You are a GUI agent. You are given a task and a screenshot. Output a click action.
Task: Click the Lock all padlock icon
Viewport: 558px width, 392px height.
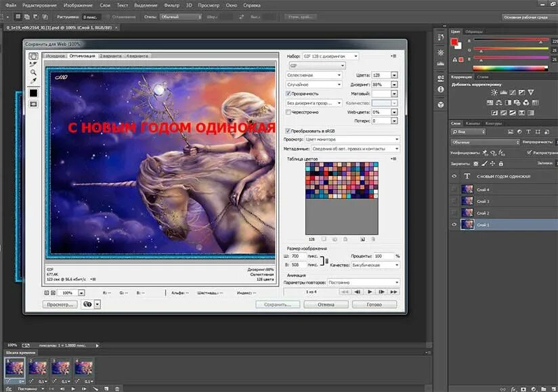tap(501, 164)
